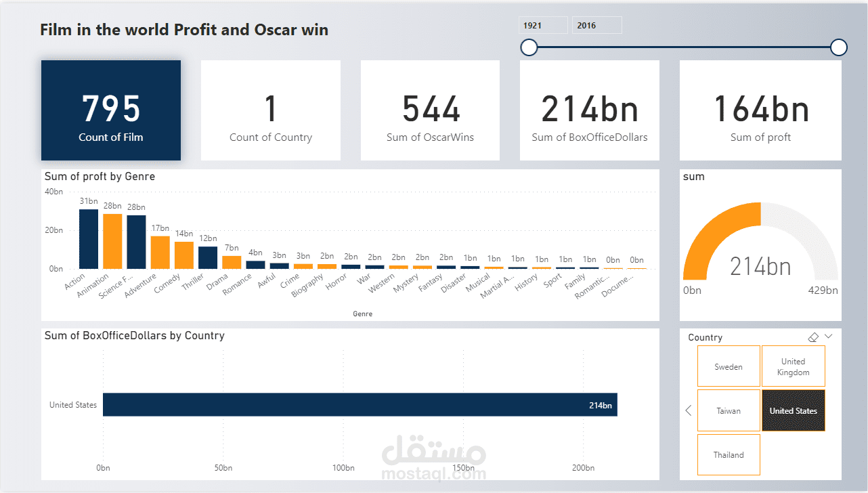Select Sweden in Country slicer

(x=729, y=367)
